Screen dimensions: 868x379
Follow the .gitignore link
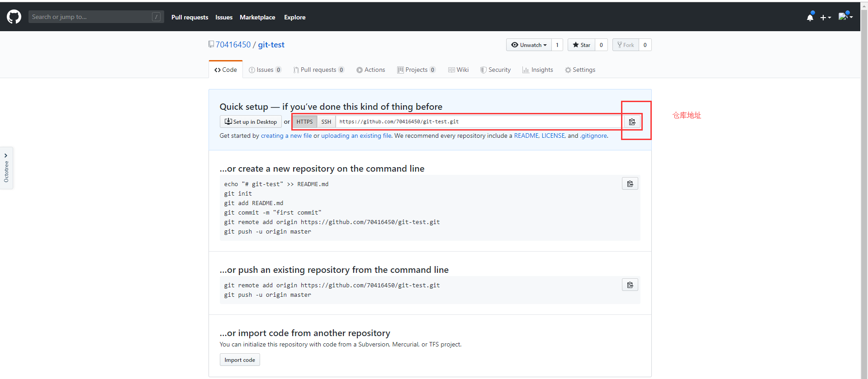click(593, 136)
